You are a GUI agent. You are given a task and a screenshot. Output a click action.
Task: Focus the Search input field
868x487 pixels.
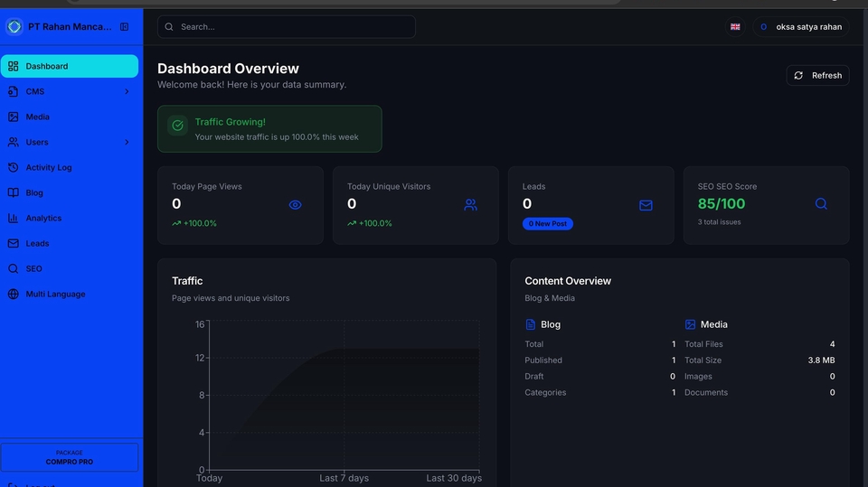click(x=287, y=26)
